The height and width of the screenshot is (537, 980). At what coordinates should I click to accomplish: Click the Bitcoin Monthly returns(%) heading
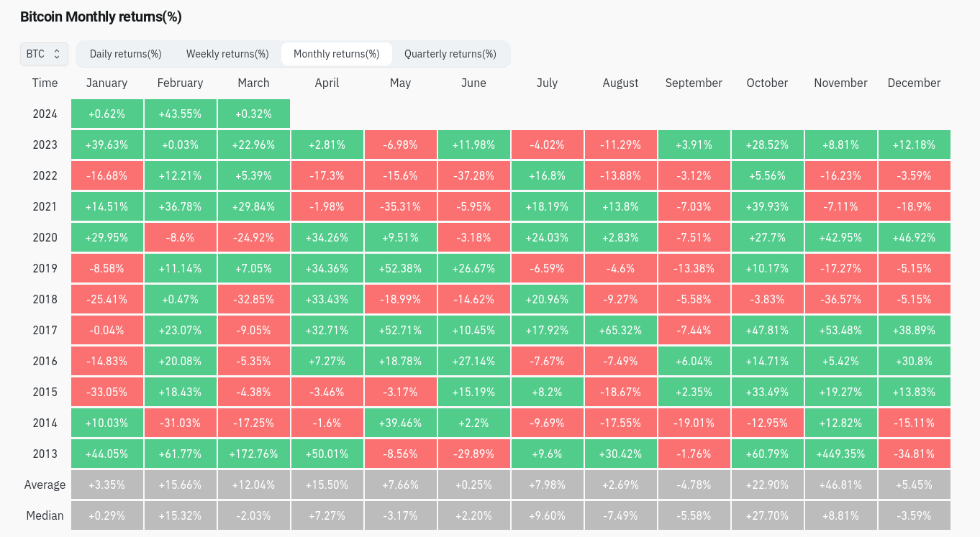101,17
